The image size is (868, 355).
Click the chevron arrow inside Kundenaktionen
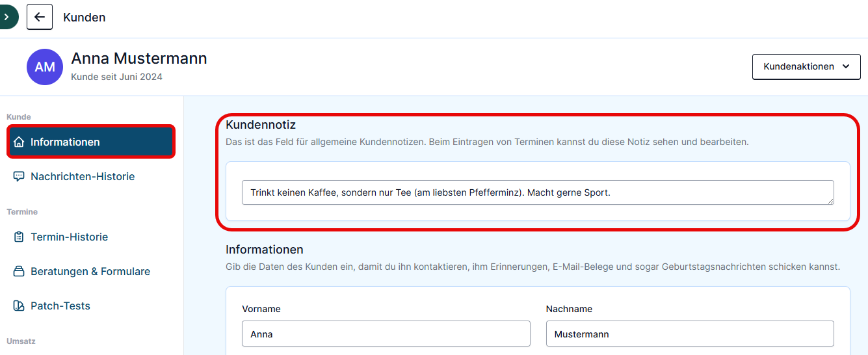tap(846, 66)
